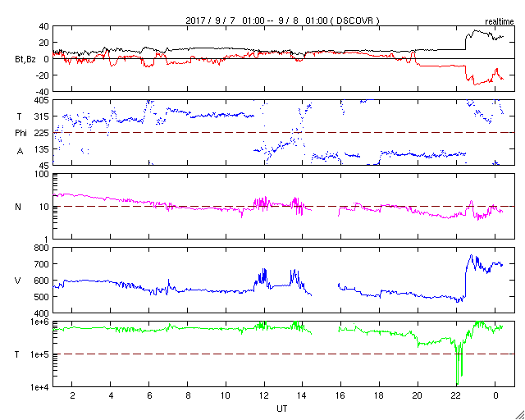The width and height of the screenshot is (525, 420).
Task: Click the 'UT' x-axis label
Action: [282, 409]
